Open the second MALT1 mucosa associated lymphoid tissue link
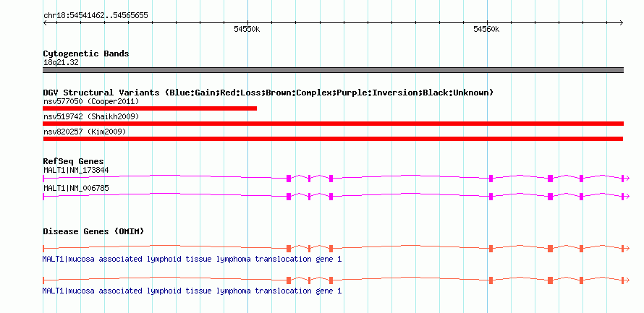The image size is (644, 313). pyautogui.click(x=192, y=291)
